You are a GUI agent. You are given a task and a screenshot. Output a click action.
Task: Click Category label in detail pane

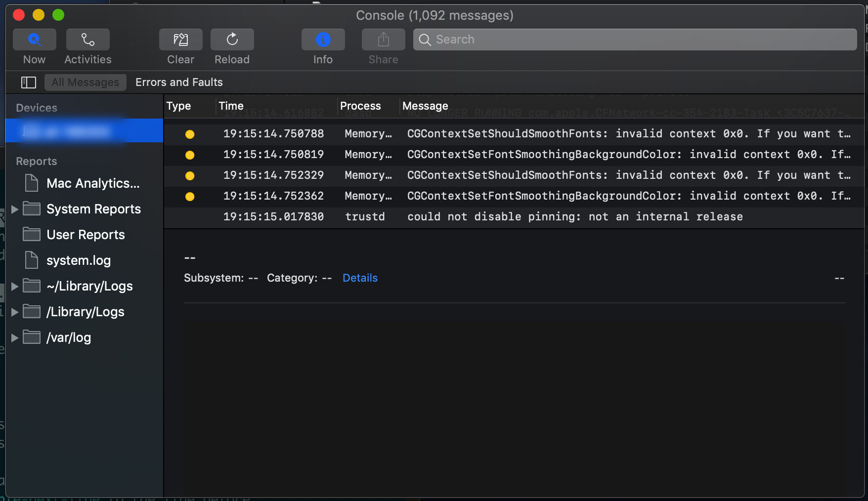pyautogui.click(x=292, y=278)
